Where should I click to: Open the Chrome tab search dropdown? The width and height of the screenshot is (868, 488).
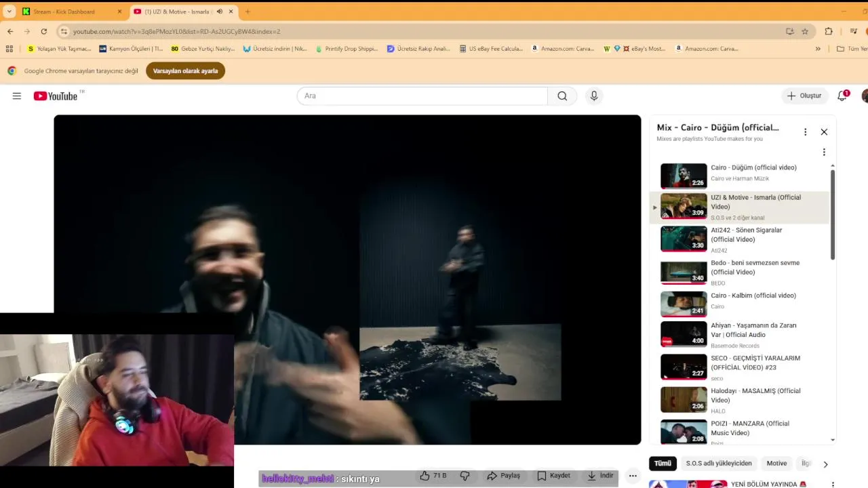point(9,12)
